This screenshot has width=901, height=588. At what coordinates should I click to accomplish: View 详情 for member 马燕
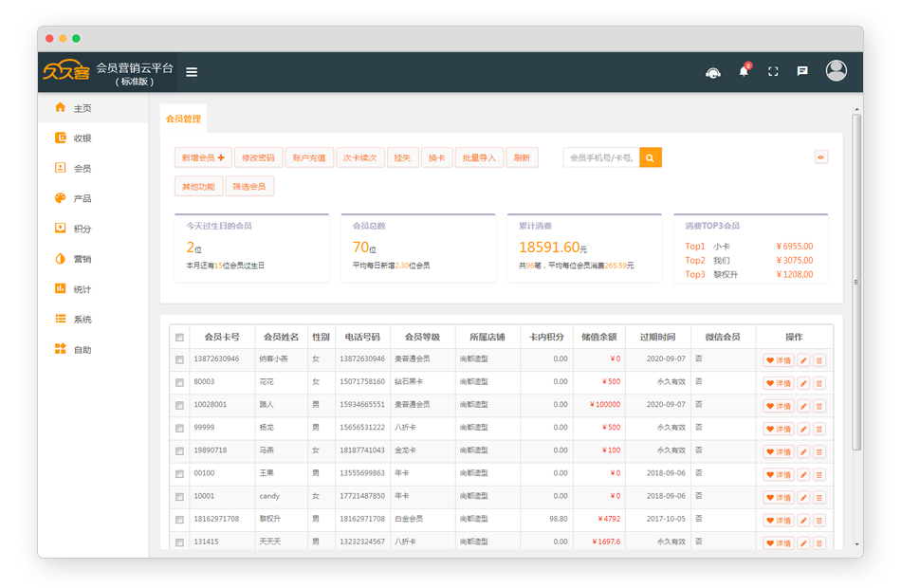[x=778, y=451]
